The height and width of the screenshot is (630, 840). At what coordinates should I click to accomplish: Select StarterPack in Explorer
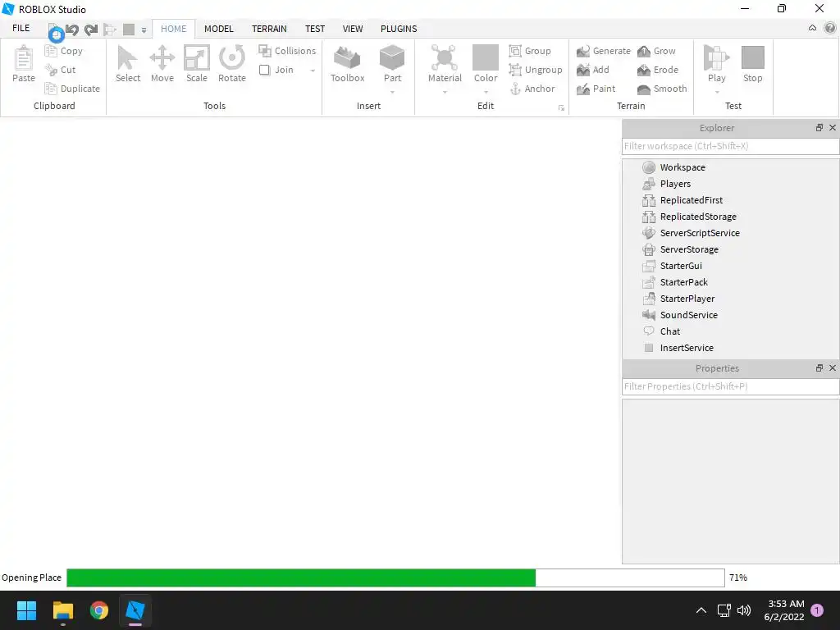683,282
